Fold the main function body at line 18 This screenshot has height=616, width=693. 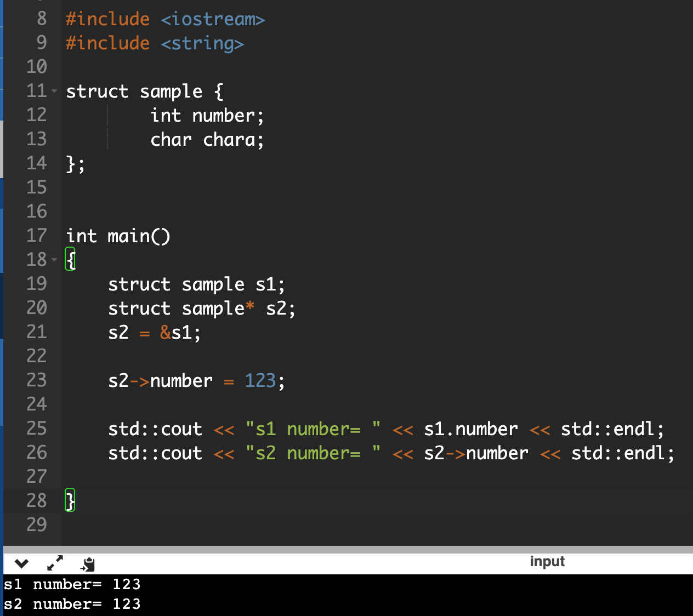tap(54, 260)
